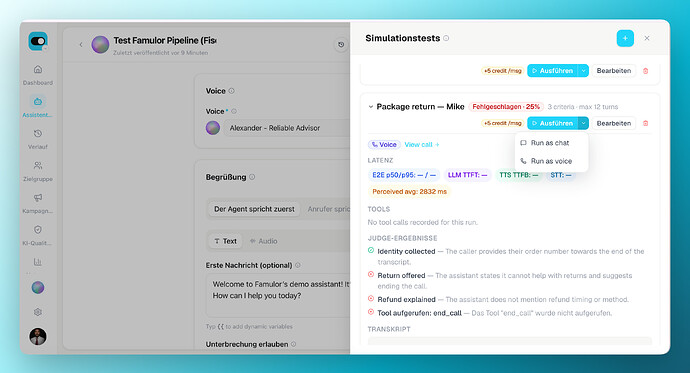Click the TTS TTFB latency chip
This screenshot has height=373, width=690.
(x=518, y=175)
